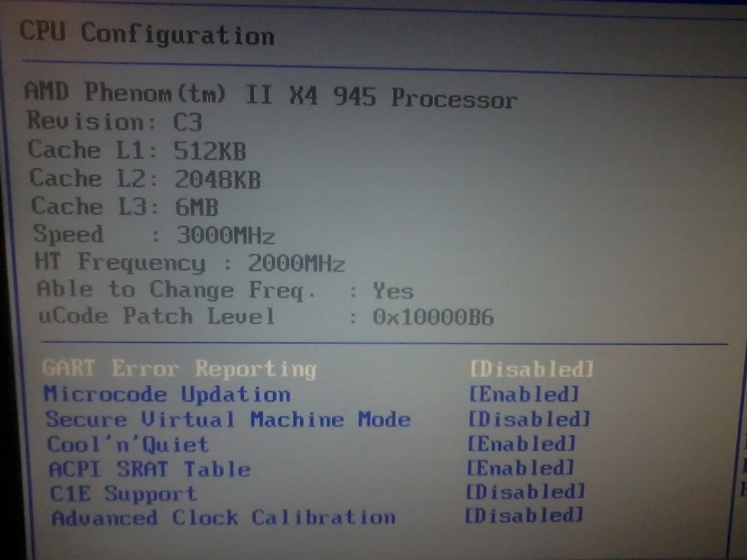The width and height of the screenshot is (747, 560).
Task: Select the ACPI SRAT Table option
Action: click(149, 469)
